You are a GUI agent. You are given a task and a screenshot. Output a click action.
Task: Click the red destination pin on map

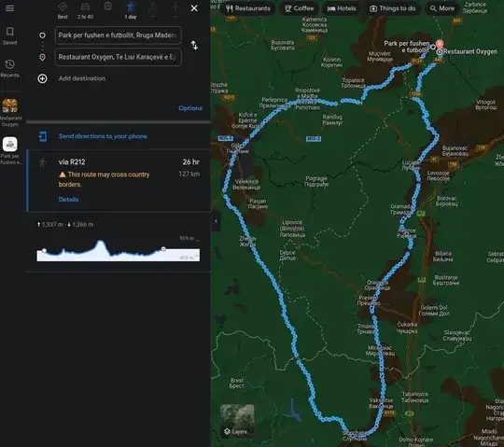tap(440, 45)
